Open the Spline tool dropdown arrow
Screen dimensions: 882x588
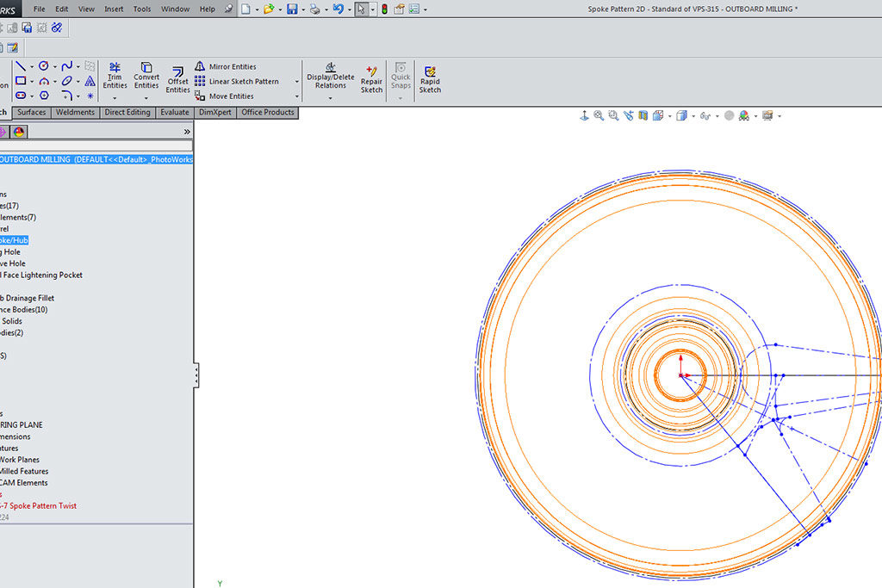78,67
